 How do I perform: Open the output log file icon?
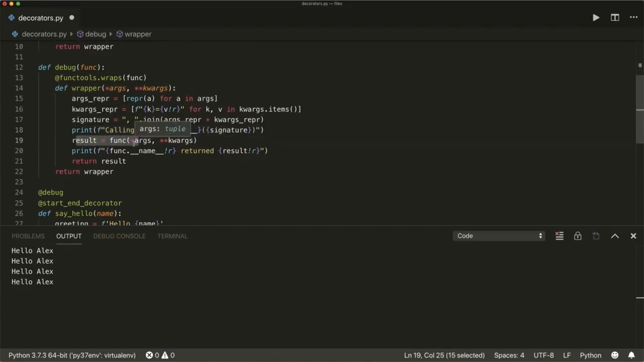[596, 236]
